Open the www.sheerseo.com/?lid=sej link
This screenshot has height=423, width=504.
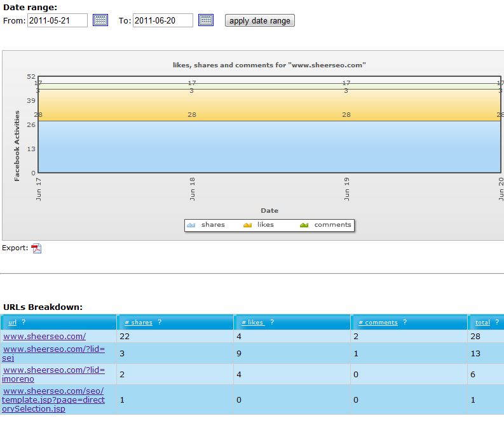(x=53, y=353)
